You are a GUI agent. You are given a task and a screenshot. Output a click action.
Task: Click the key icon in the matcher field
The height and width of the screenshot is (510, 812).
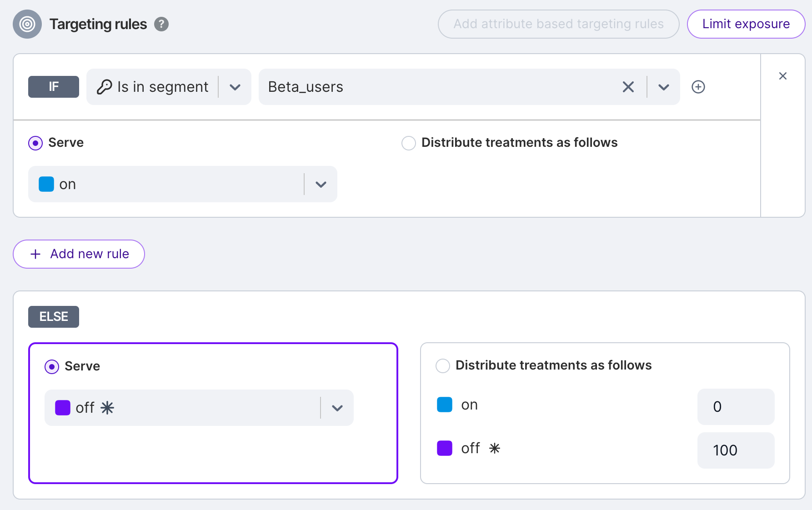point(105,87)
